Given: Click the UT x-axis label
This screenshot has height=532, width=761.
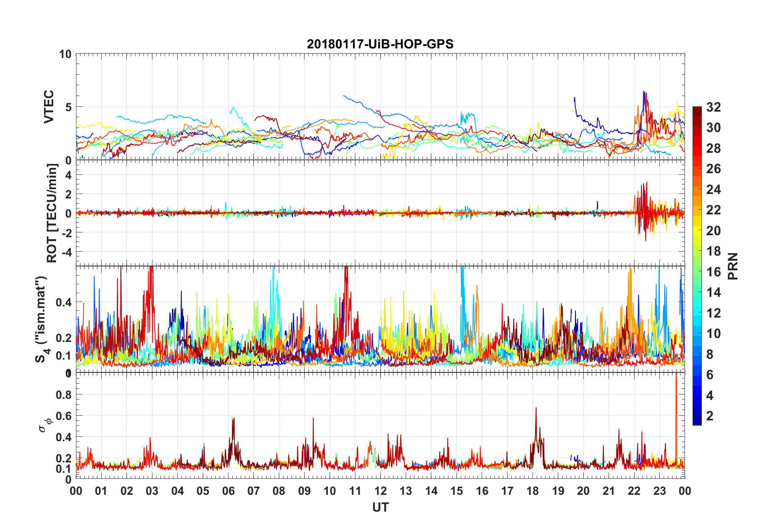Looking at the screenshot, I should point(380,508).
